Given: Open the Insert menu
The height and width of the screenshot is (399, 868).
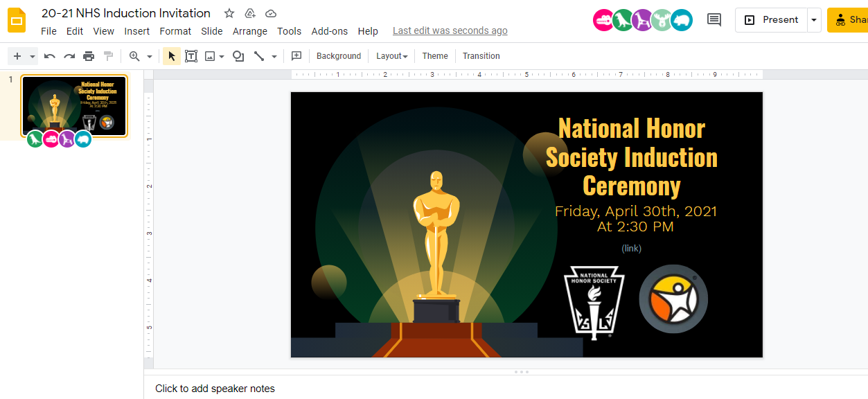Looking at the screenshot, I should pos(137,31).
